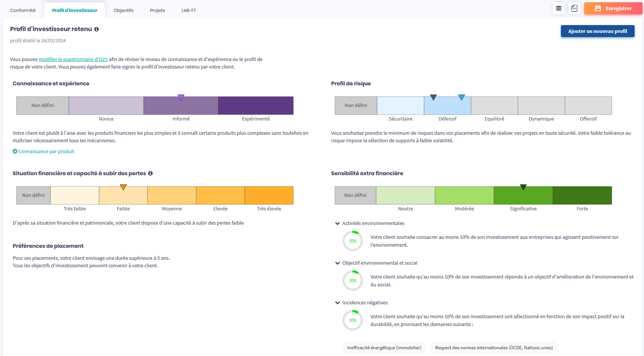Screen dimensions: 644x356
Task: Click the purple Connaissance et expérience marker
Action: [181, 97]
